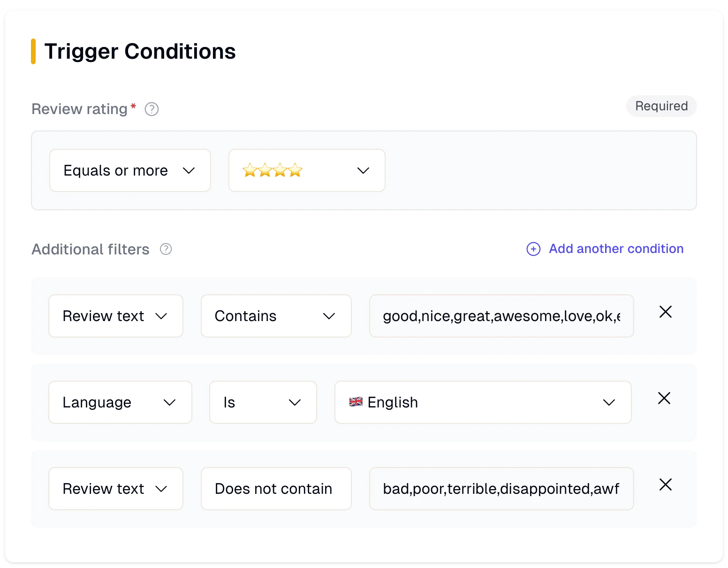This screenshot has height=568, width=728.
Task: Open the Language field dropdown
Action: click(x=120, y=402)
